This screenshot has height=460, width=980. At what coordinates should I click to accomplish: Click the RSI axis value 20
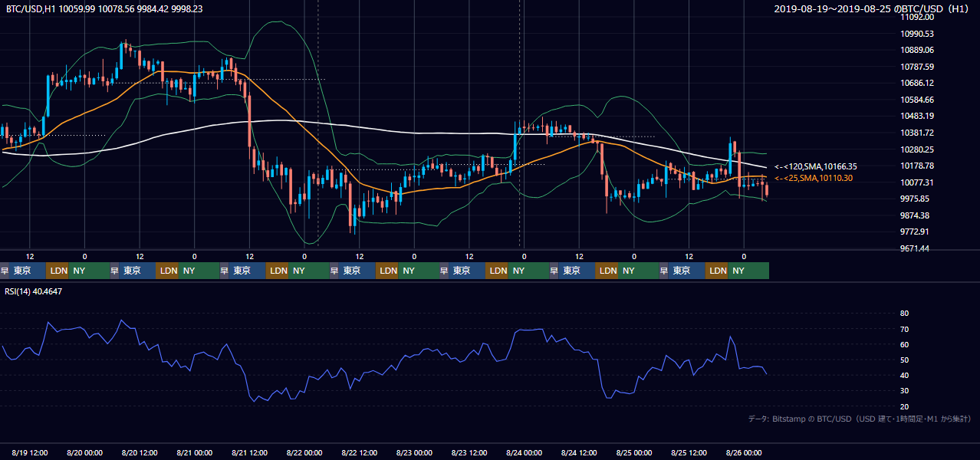point(904,406)
